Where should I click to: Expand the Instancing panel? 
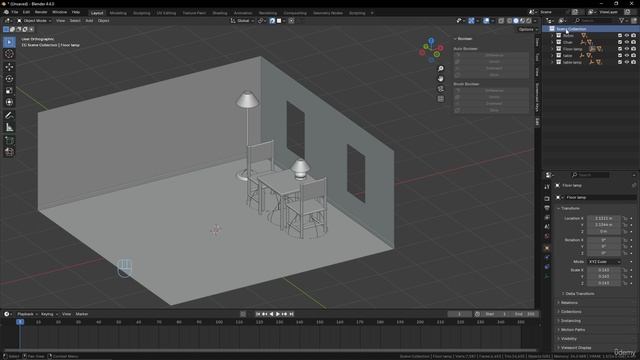point(571,321)
